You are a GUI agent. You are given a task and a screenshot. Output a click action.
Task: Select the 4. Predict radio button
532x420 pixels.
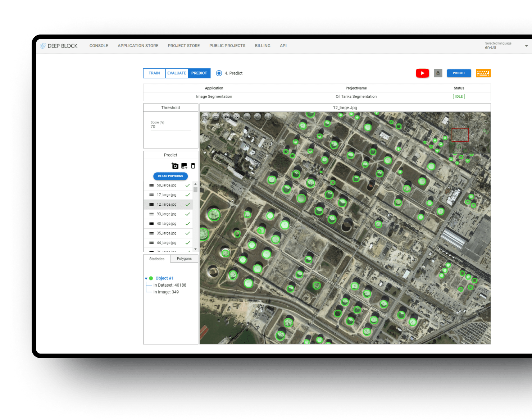(x=219, y=73)
